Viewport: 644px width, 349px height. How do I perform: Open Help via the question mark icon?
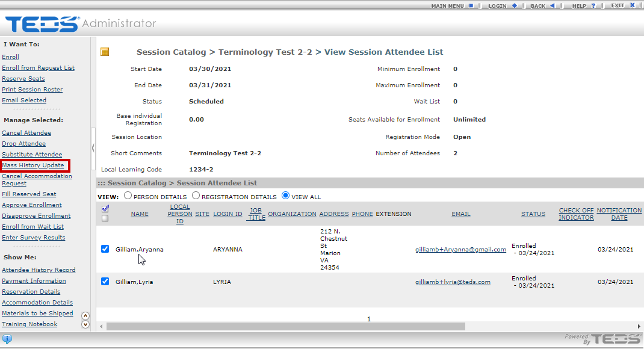(593, 5)
